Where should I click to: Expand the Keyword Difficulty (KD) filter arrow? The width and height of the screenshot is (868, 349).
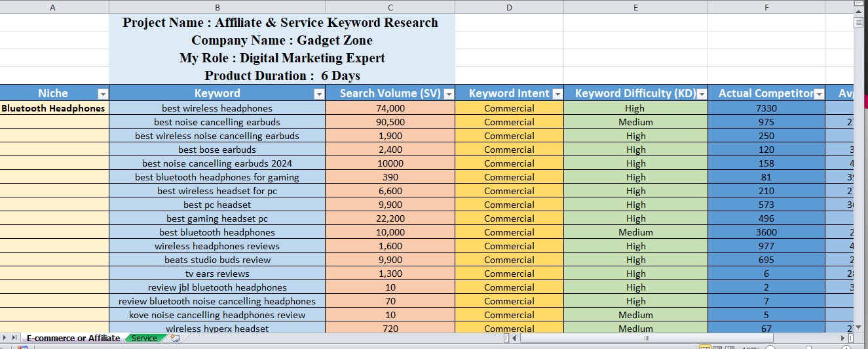point(702,94)
